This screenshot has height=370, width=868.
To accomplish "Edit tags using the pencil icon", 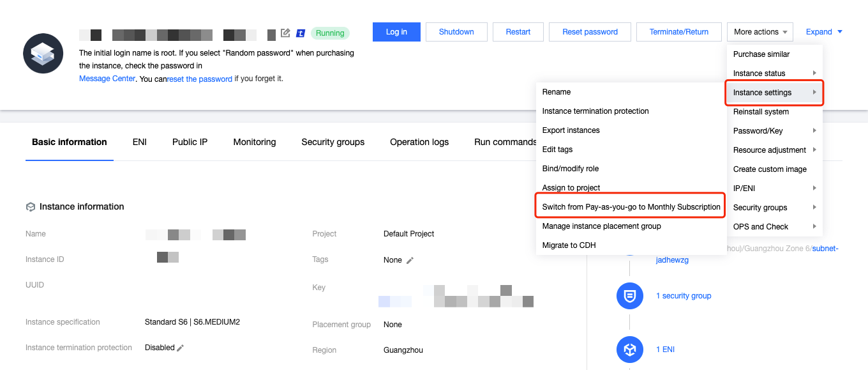I will pyautogui.click(x=410, y=260).
